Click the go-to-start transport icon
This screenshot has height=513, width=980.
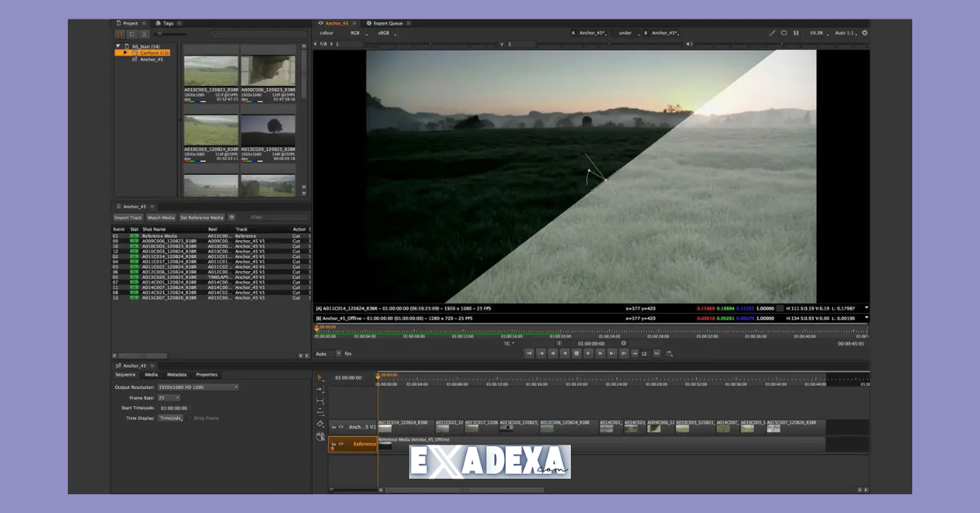click(x=530, y=353)
